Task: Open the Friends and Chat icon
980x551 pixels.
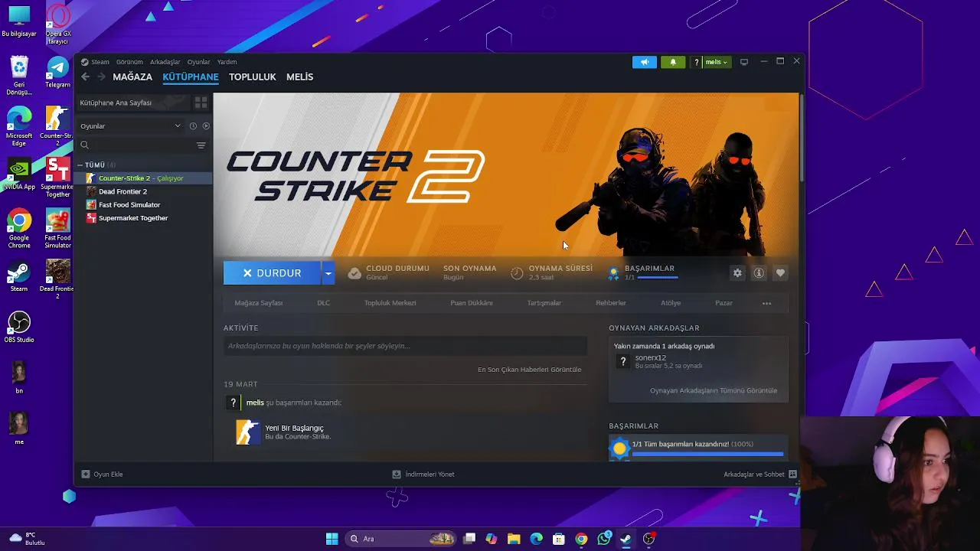Action: click(792, 474)
